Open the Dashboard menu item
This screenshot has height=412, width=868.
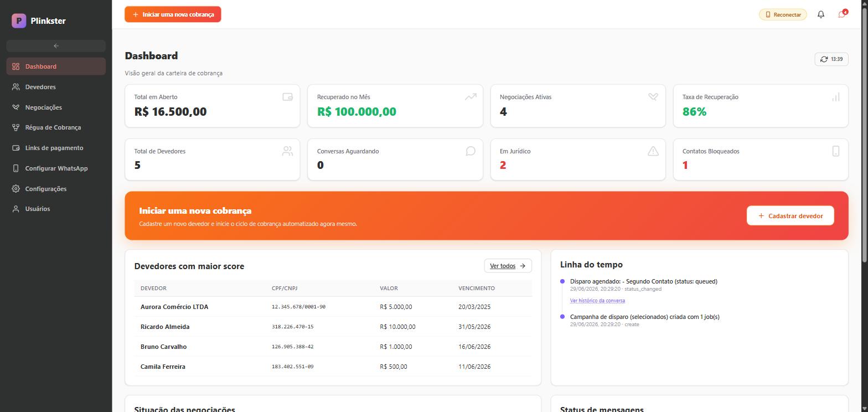(x=56, y=66)
